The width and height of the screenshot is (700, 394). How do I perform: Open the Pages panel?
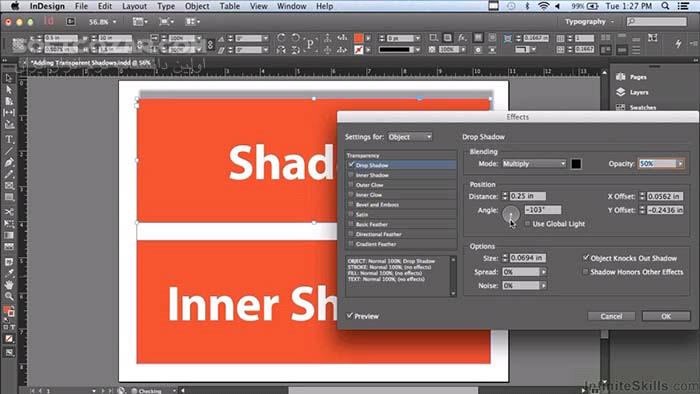coord(631,77)
